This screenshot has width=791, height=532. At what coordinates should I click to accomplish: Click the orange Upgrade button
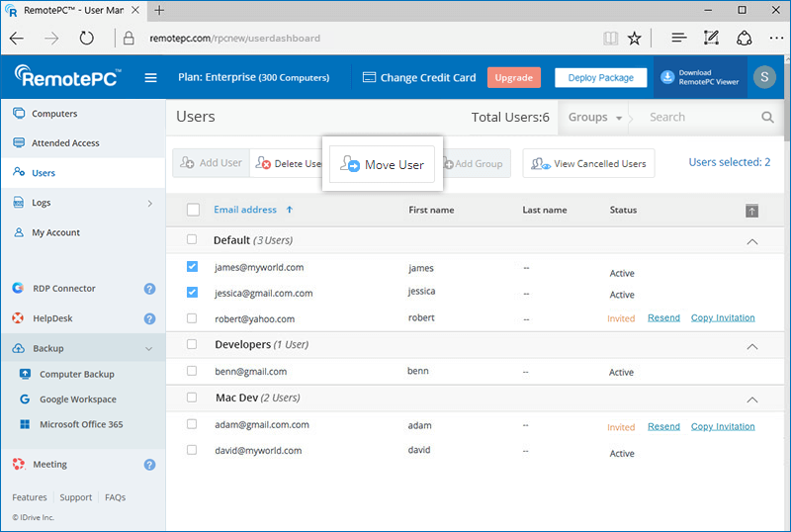tap(513, 78)
